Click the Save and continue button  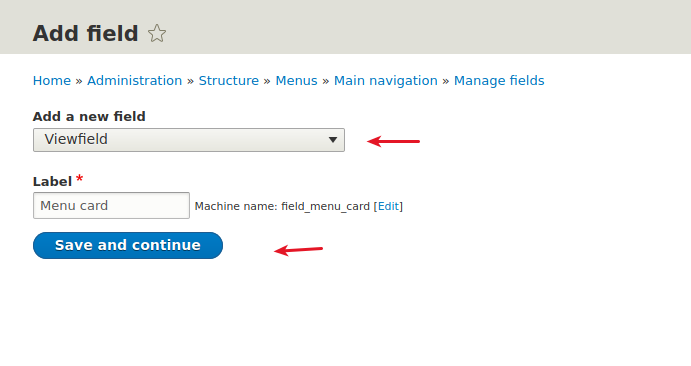(128, 245)
